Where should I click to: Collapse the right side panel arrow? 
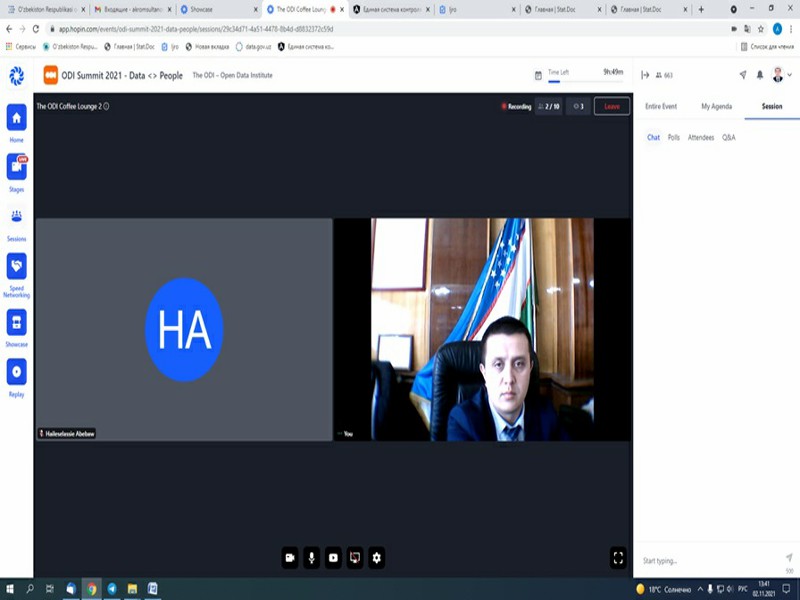[645, 75]
